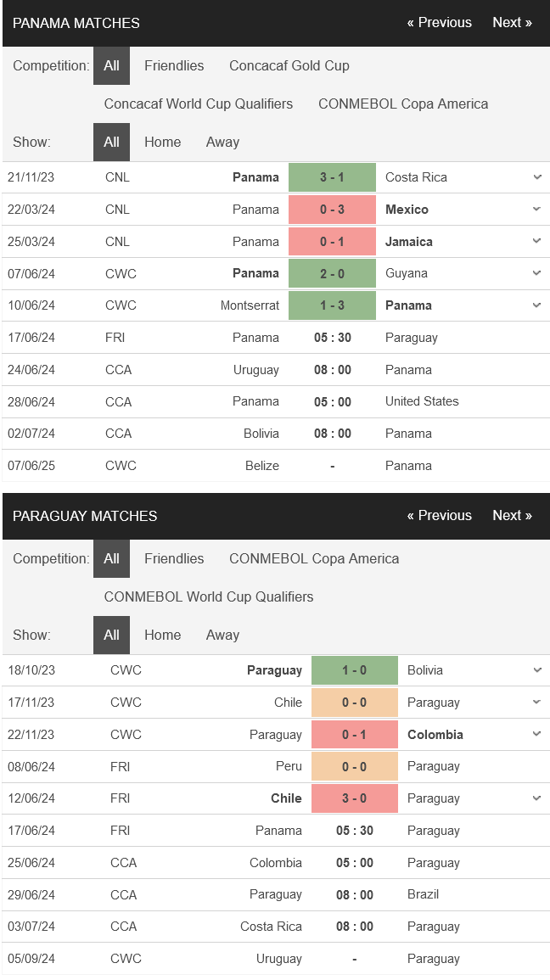Expand the Panama vs Costa Rica match row
The height and width of the screenshot is (980, 550).
pyautogui.click(x=536, y=177)
